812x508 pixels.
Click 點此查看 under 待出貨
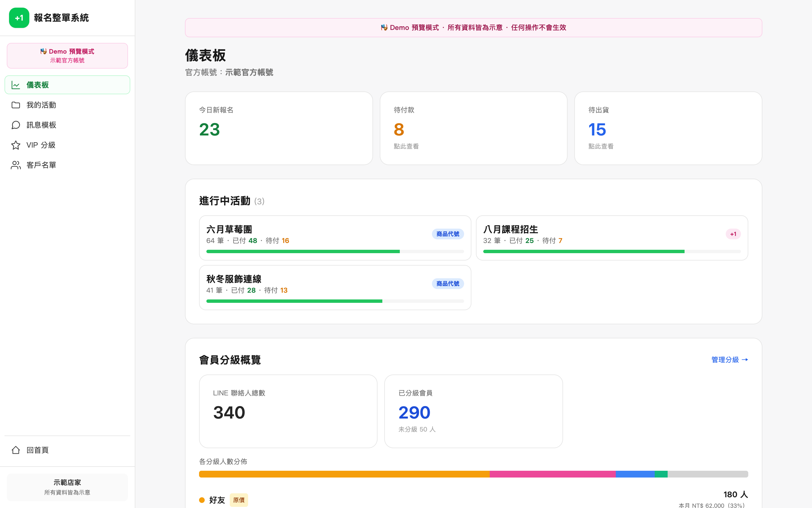pyautogui.click(x=601, y=146)
